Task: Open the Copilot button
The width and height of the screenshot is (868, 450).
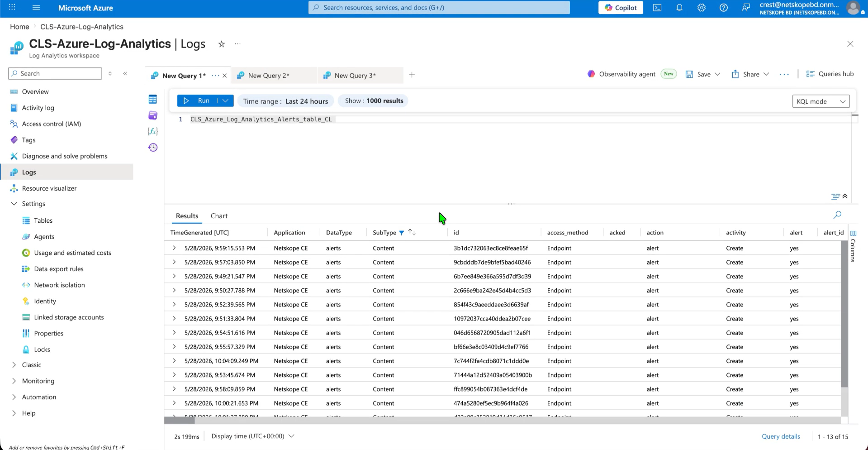Action: pos(621,8)
